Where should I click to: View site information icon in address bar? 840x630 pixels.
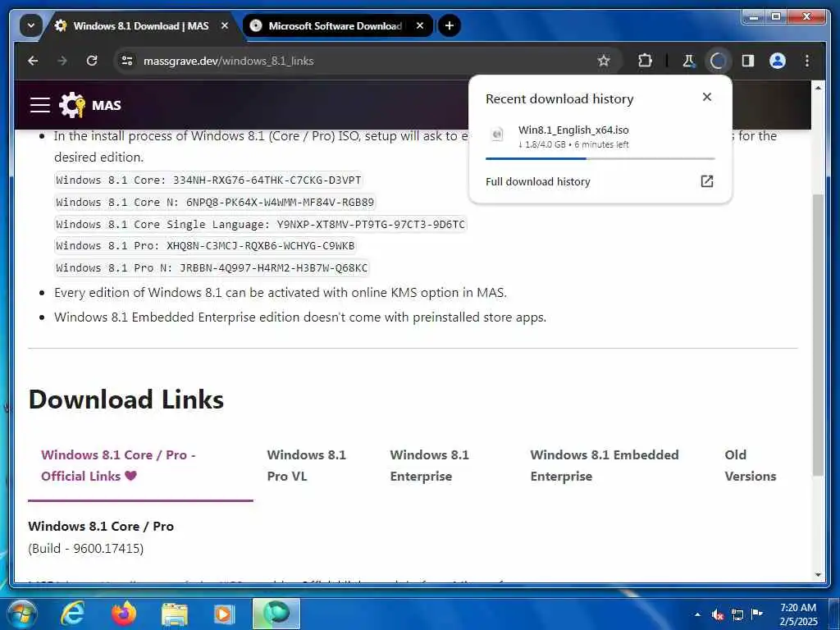[x=127, y=61]
